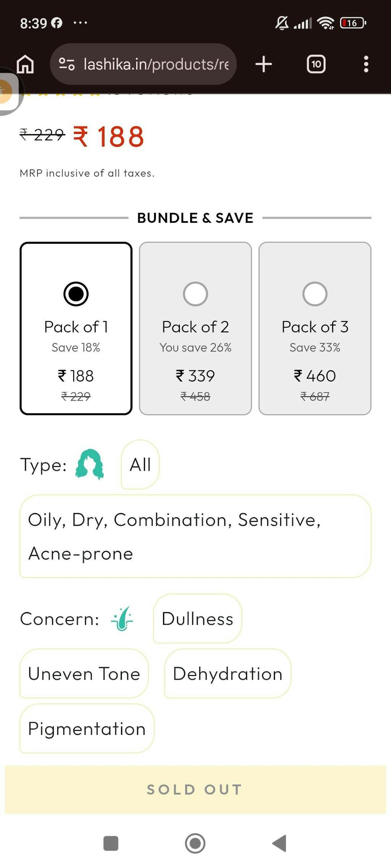The height and width of the screenshot is (868, 391).
Task: Open site settings icon in address bar
Action: 66,64
